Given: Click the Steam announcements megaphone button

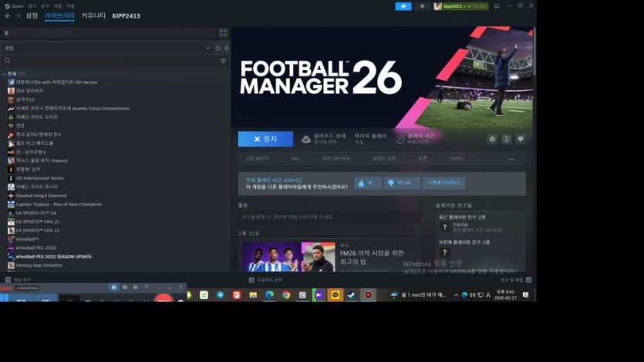Looking at the screenshot, I should pos(403,6).
